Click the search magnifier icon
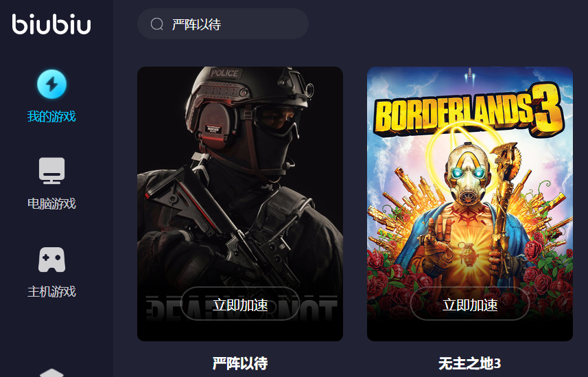 pos(156,25)
